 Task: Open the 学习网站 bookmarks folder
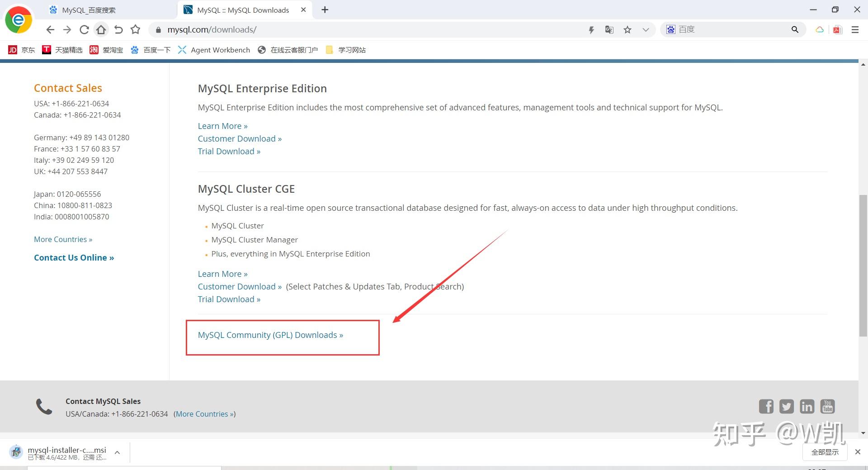point(346,50)
